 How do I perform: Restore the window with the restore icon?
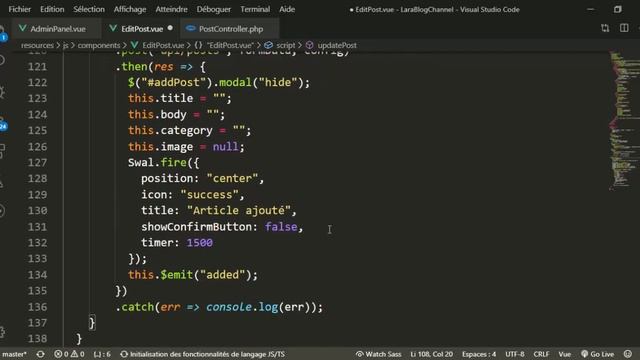point(618,9)
